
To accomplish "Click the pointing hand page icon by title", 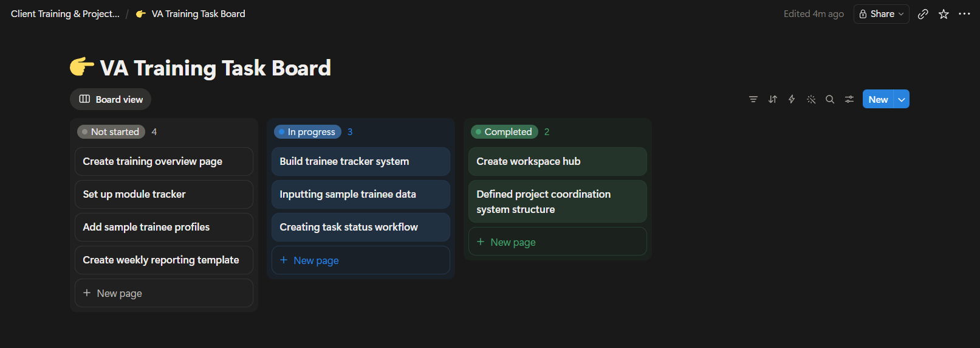I will point(82,66).
